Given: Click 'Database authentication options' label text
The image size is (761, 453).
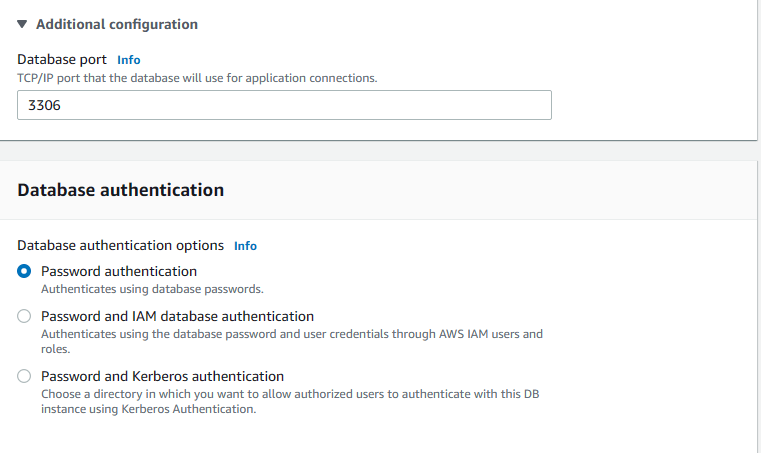Looking at the screenshot, I should tap(120, 245).
